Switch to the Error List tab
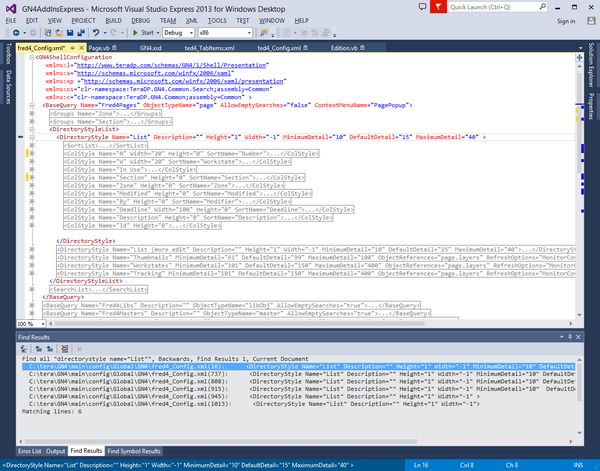Image resolution: width=600 pixels, height=471 pixels. point(29,451)
